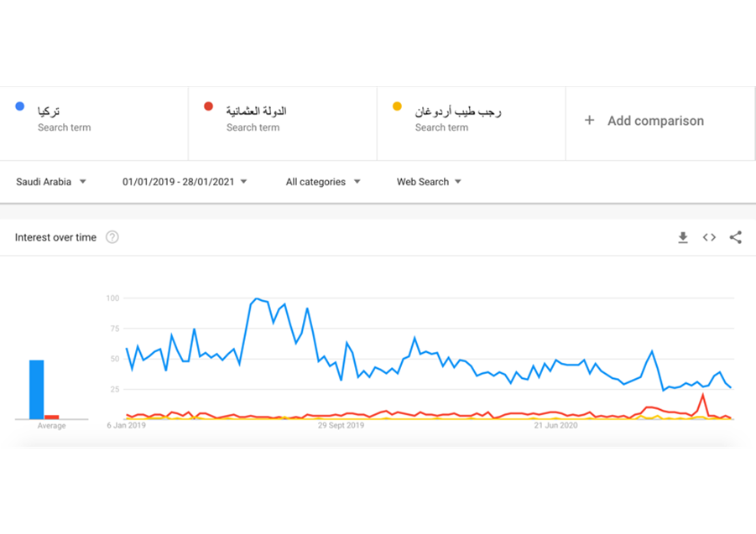Click the yellow dot of third search term
The width and height of the screenshot is (756, 534).
(x=397, y=106)
